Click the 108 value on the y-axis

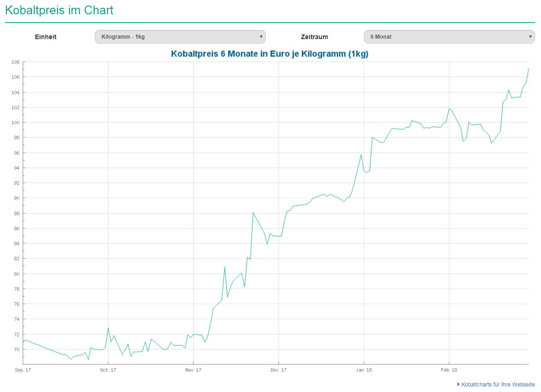(x=15, y=62)
